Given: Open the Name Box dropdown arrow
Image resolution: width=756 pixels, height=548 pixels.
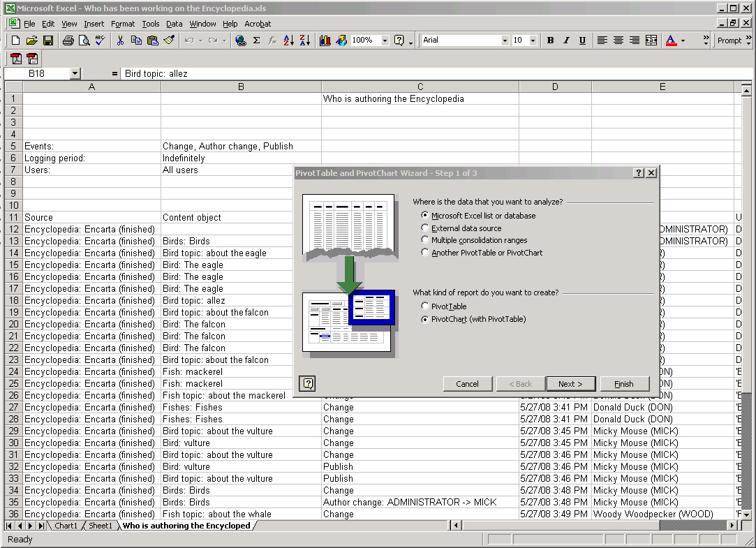Looking at the screenshot, I should pyautogui.click(x=75, y=74).
